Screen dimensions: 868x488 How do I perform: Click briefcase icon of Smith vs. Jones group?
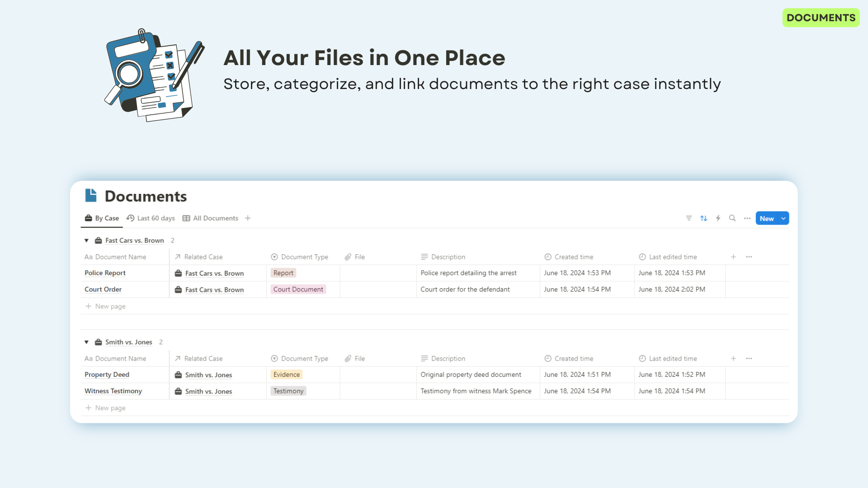pyautogui.click(x=98, y=342)
